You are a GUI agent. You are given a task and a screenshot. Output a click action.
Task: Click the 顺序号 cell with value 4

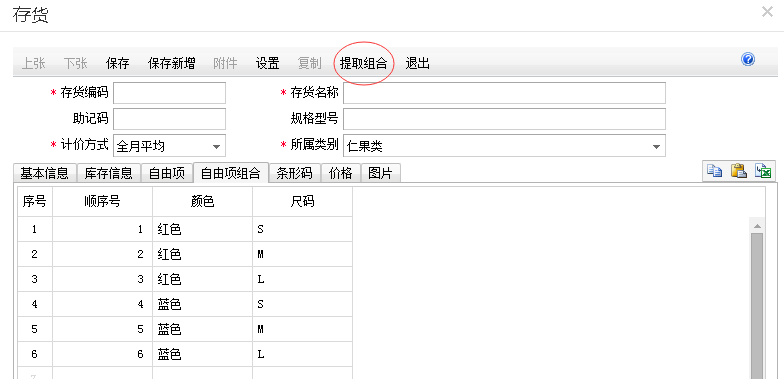point(102,304)
